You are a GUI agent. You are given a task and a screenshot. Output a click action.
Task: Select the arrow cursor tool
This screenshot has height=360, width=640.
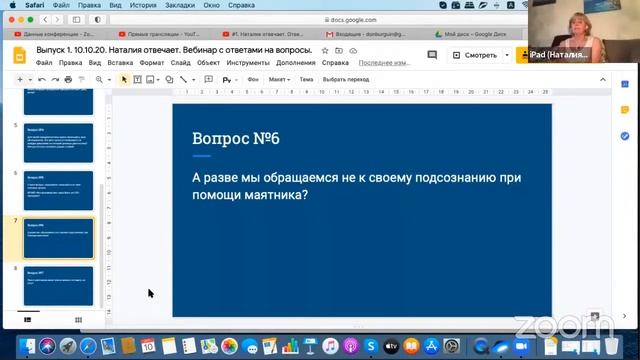[x=124, y=80]
